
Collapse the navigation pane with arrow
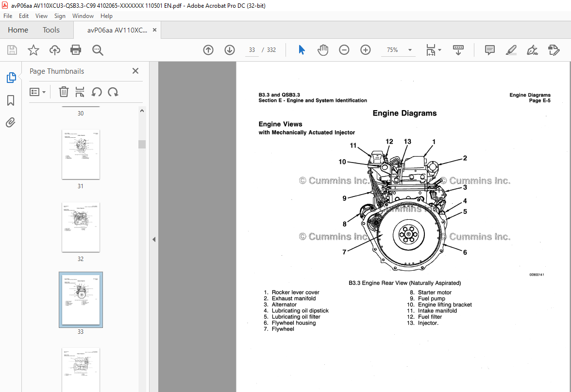click(153, 240)
